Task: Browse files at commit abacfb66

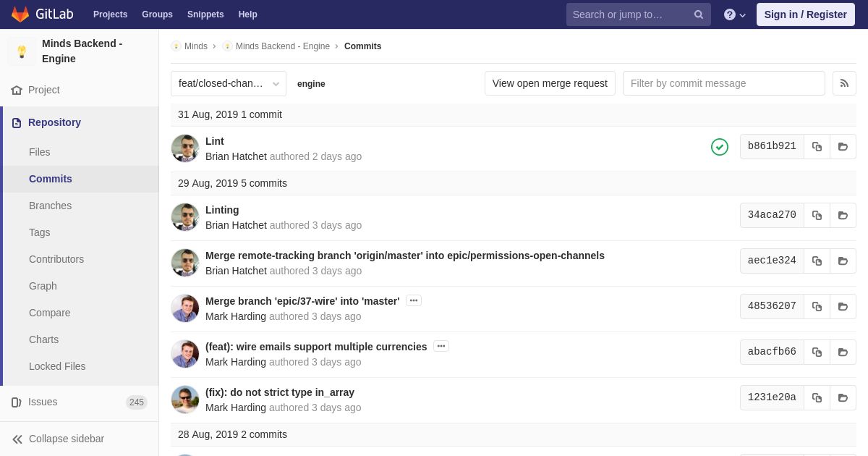Action: point(843,352)
